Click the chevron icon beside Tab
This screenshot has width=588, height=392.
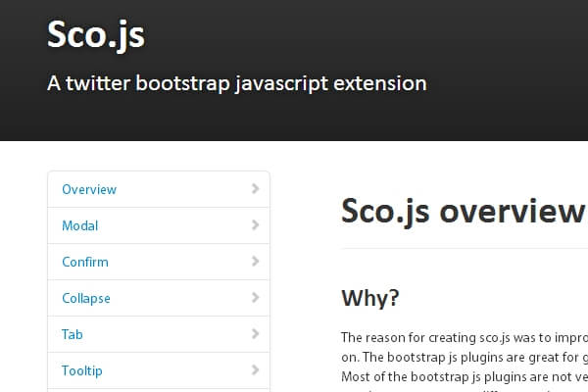pyautogui.click(x=255, y=334)
